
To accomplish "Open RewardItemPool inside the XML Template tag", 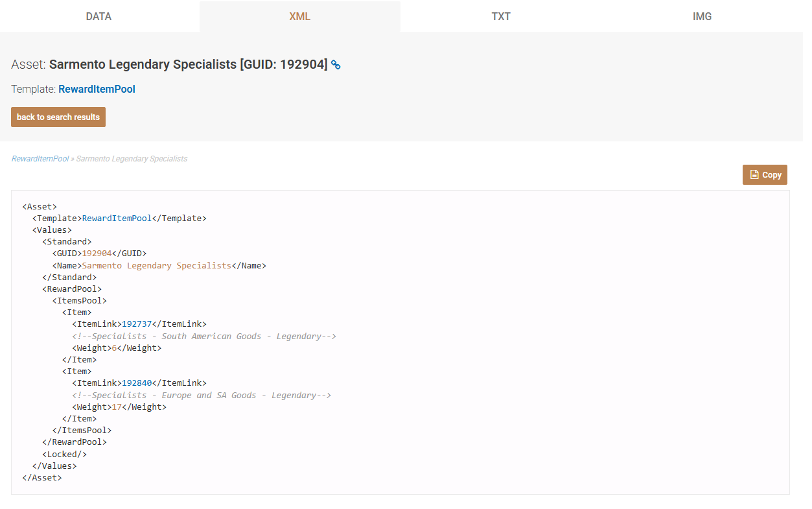I will 117,219.
